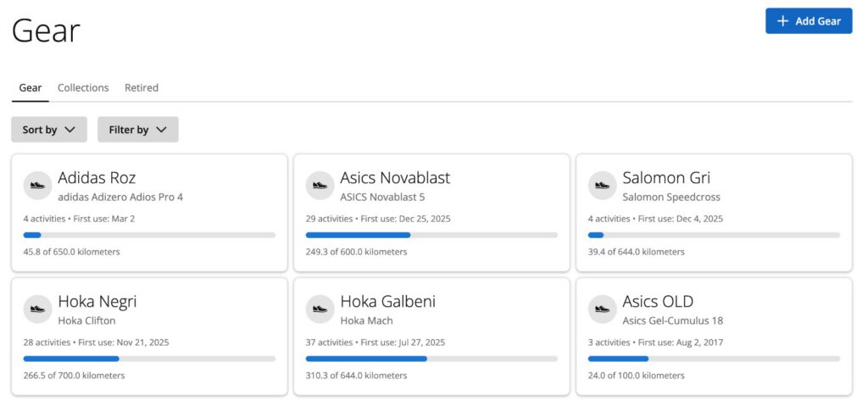Click the shoe icon on Hoka Negri card
Screen dimensions: 868x412
(37, 309)
